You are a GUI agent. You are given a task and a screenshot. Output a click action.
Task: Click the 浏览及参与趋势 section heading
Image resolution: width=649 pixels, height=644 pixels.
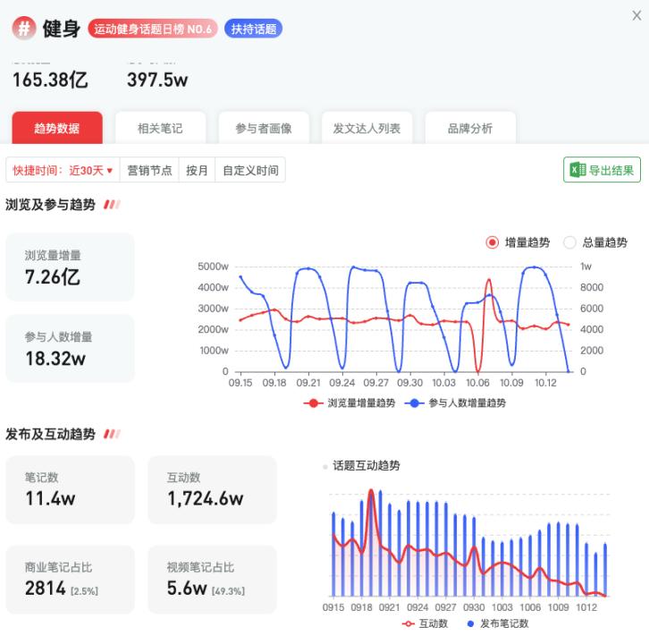(x=50, y=205)
